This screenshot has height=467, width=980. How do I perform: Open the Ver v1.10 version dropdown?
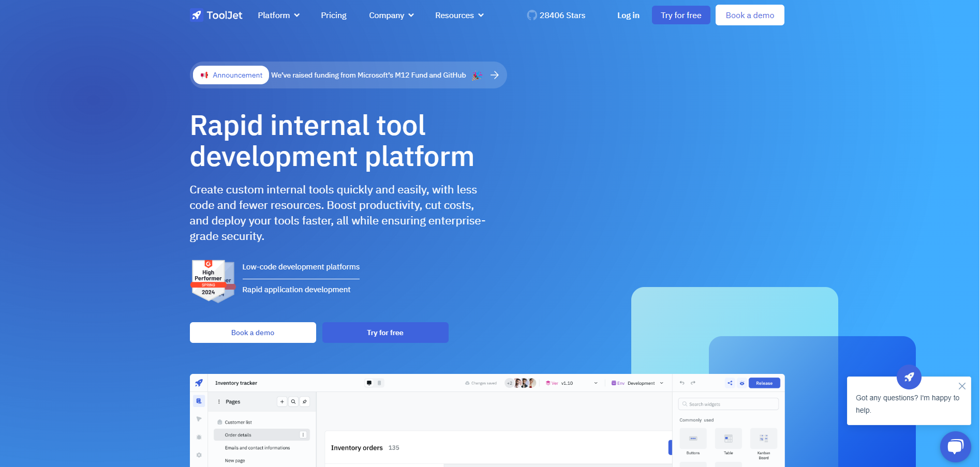(x=572, y=383)
